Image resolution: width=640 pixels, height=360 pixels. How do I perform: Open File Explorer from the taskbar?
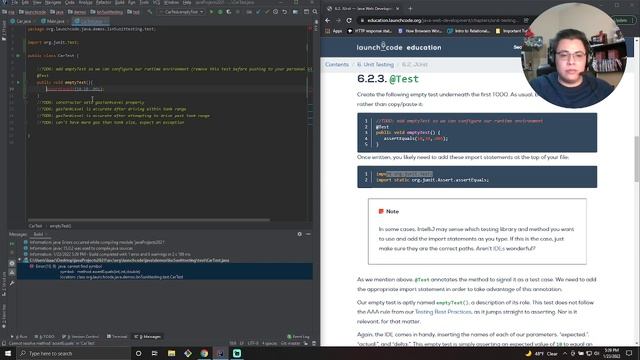(171, 353)
